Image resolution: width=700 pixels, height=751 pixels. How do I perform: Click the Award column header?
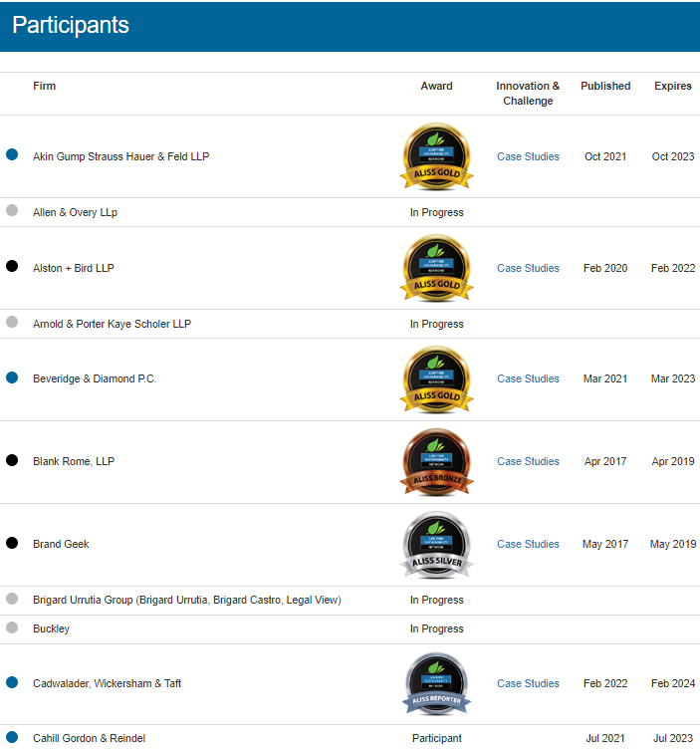coord(437,87)
